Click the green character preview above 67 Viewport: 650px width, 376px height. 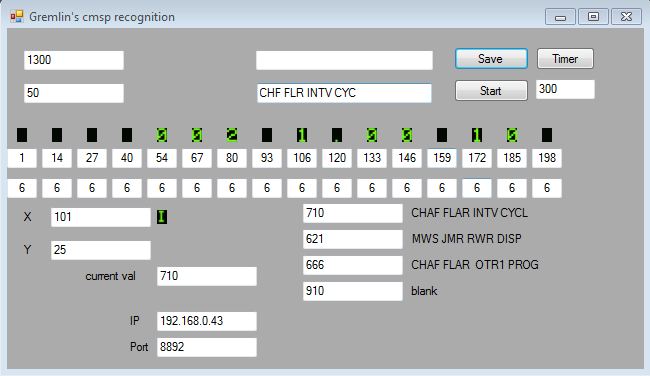[x=197, y=135]
